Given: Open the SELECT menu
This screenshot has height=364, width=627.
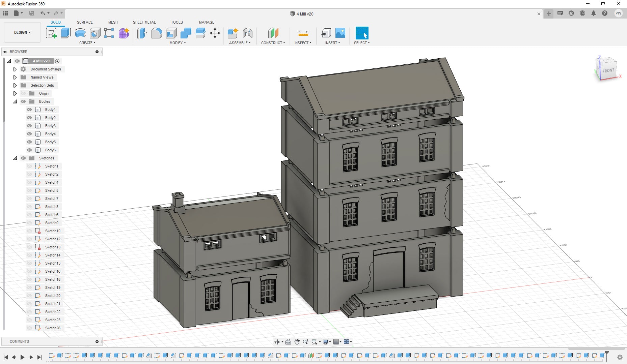Looking at the screenshot, I should click(362, 43).
